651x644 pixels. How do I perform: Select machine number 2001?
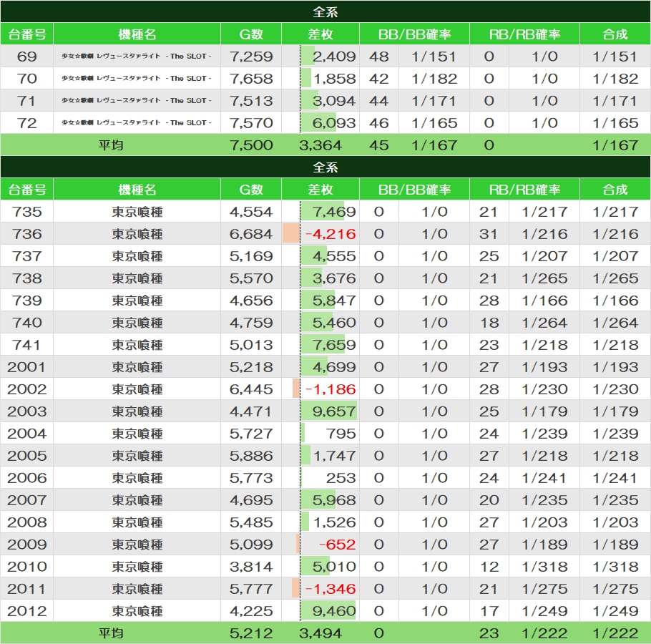pos(27,367)
